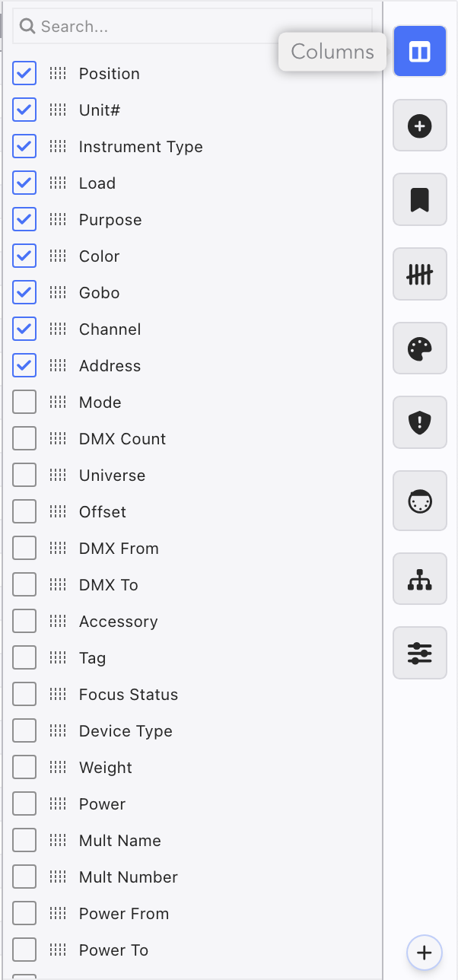
Task: Click the round plus button at bottom
Action: [x=425, y=952]
